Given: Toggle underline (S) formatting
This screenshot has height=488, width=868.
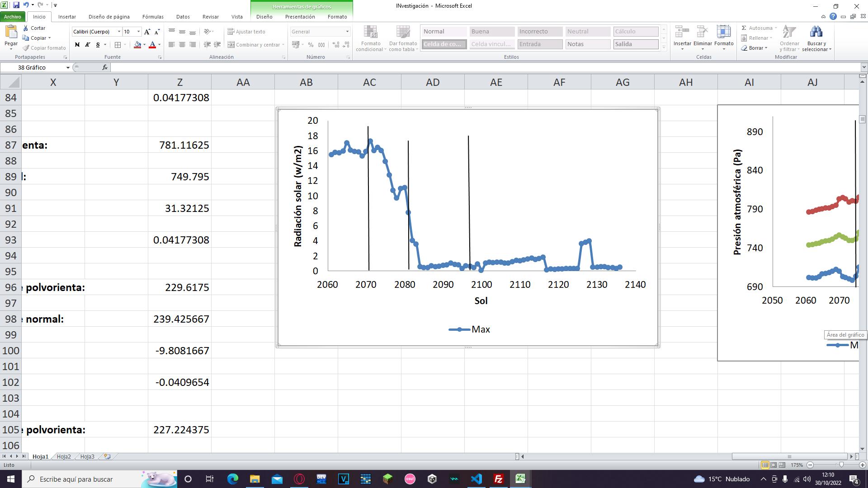Looking at the screenshot, I should (x=98, y=45).
